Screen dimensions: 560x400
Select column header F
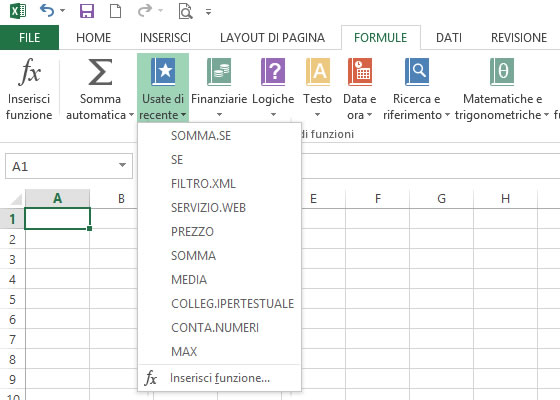pos(378,199)
